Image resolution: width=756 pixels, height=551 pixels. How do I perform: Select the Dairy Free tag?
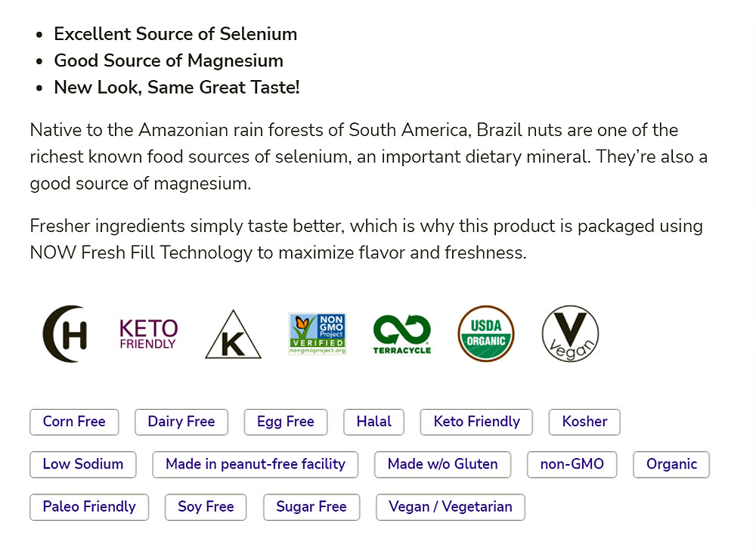click(181, 422)
